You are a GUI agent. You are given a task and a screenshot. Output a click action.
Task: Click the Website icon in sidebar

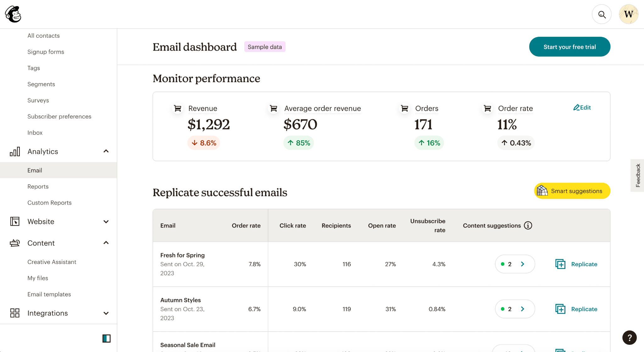[x=15, y=222]
